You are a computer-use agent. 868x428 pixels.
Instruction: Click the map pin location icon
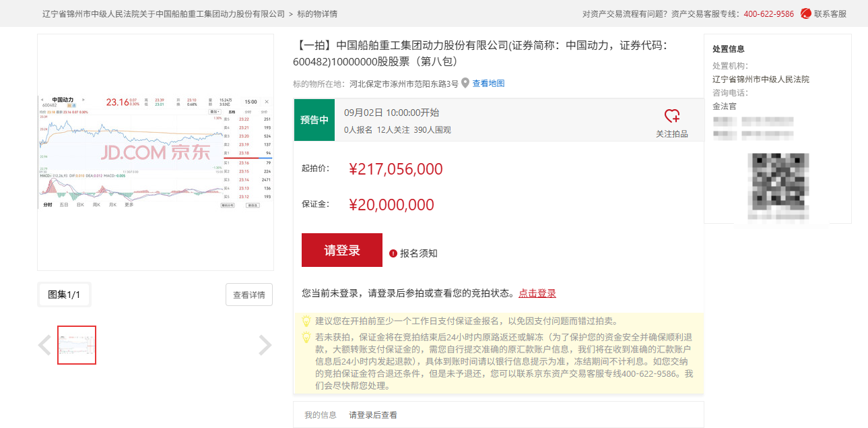465,83
